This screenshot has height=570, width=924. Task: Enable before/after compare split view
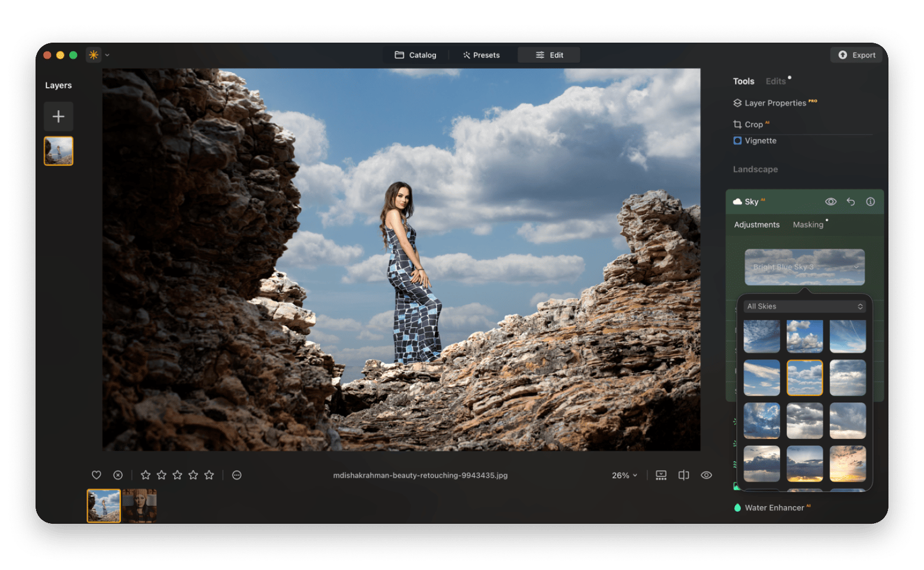684,475
